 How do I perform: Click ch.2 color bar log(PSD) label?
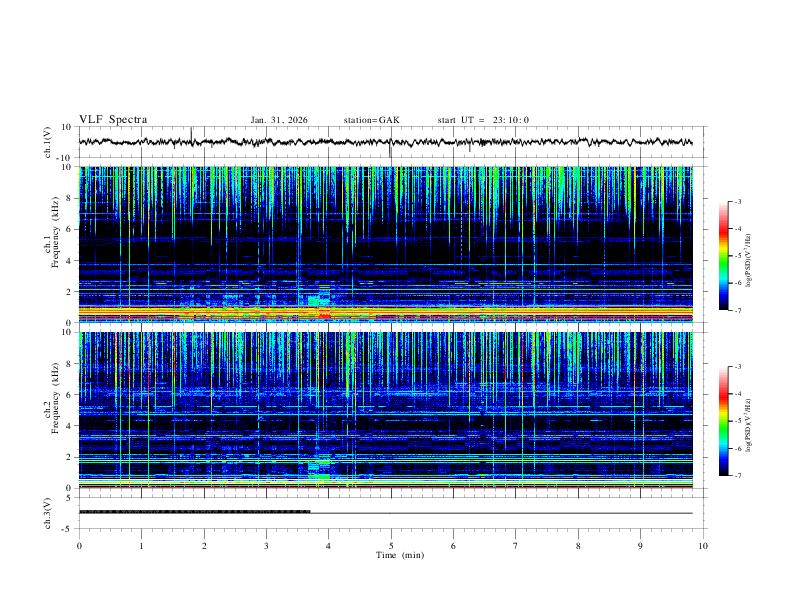tap(749, 425)
